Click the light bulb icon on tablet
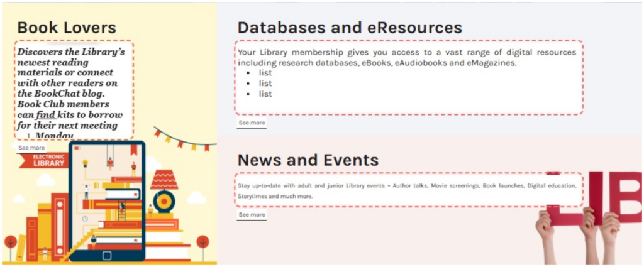Viewport: 644px width, 267px height. (85, 163)
